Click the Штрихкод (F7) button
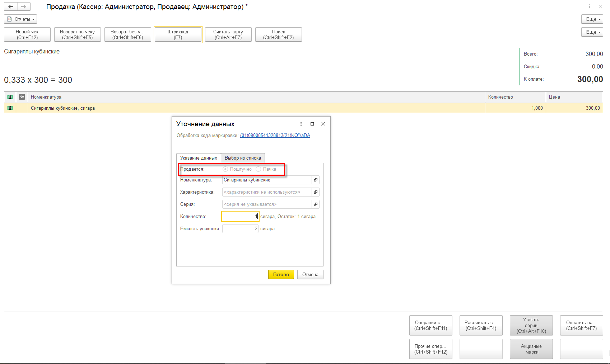Viewport: 610px width, 364px height. click(178, 35)
